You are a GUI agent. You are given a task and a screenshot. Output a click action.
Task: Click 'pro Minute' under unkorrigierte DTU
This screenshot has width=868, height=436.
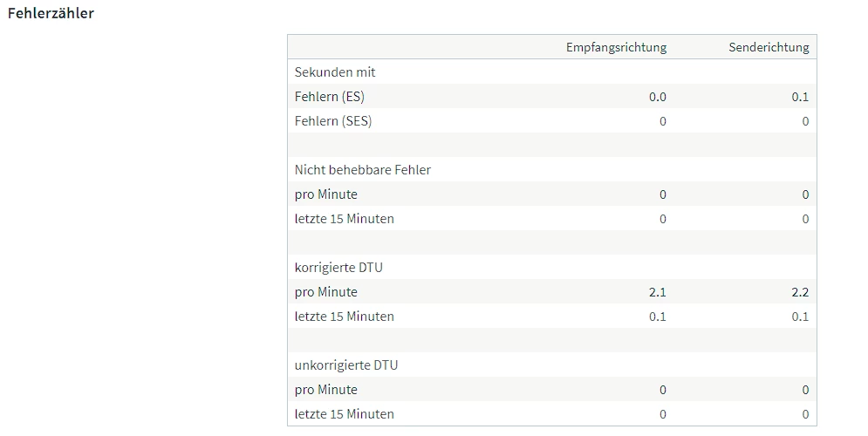[x=326, y=390]
